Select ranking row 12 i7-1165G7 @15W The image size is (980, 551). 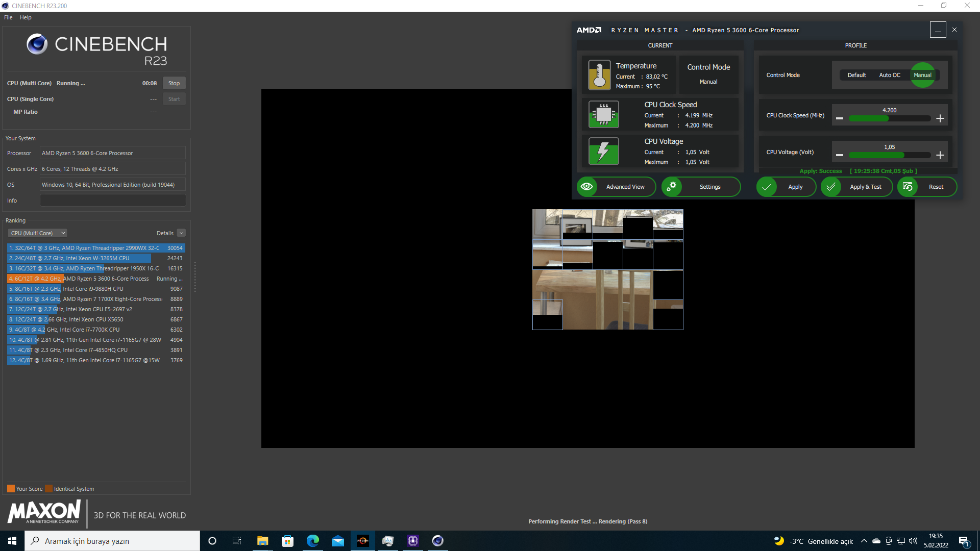click(96, 360)
